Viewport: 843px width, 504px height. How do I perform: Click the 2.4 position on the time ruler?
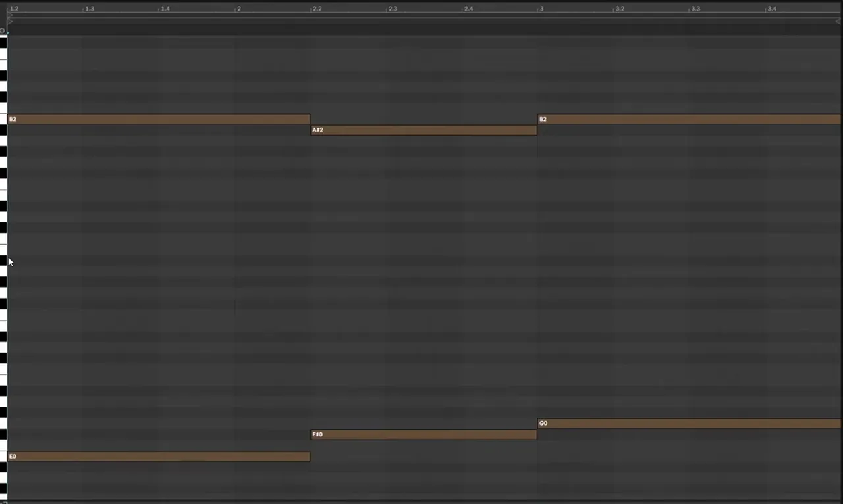[x=469, y=9]
